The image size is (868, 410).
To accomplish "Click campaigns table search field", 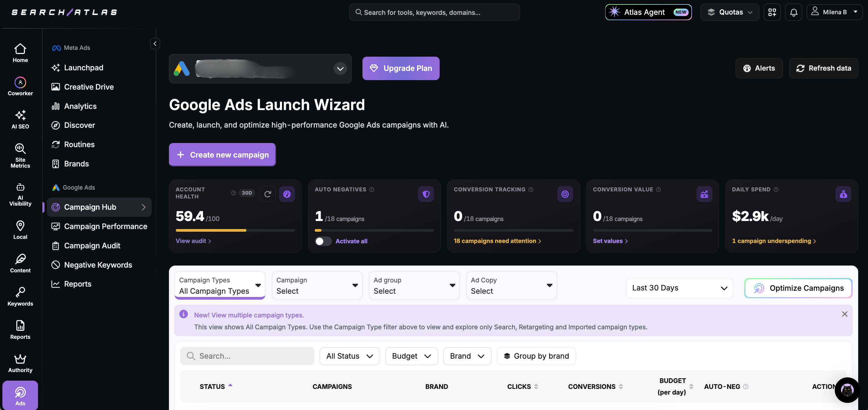I will pos(247,356).
